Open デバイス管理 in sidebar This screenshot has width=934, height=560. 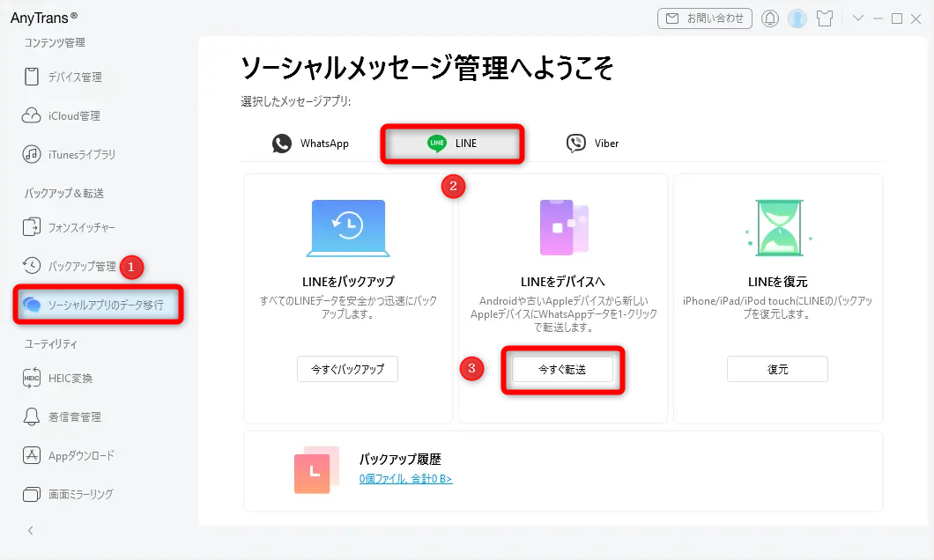click(75, 77)
